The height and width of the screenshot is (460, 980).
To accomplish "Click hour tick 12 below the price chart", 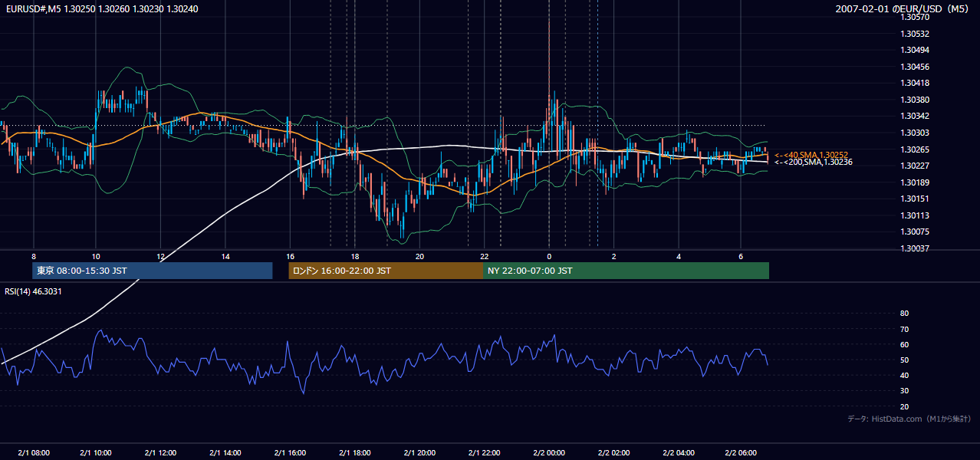I will 161,256.
